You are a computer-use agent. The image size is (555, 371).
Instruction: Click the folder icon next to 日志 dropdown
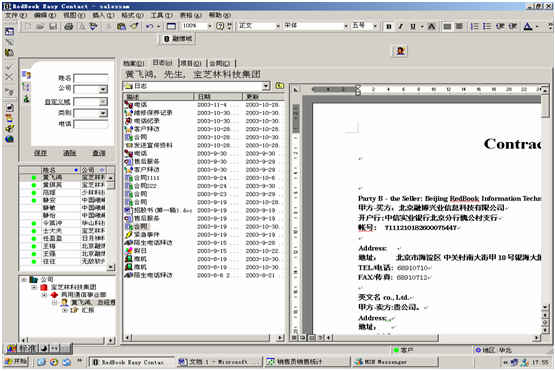point(280,86)
